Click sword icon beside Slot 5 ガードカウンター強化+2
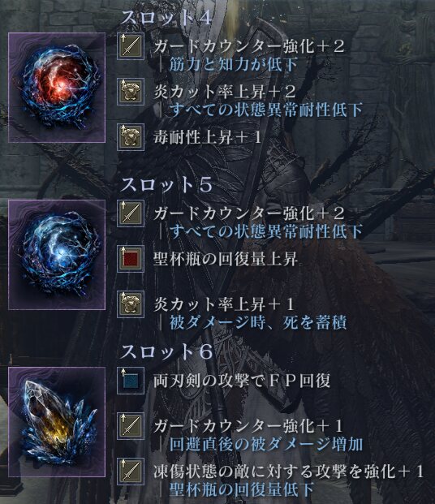 131,213
